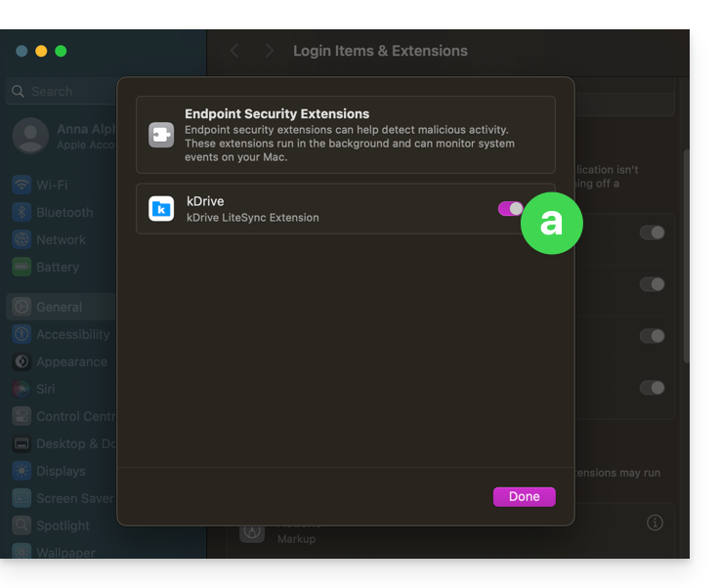
Task: Toggle the first background switch on the right
Action: click(x=652, y=232)
